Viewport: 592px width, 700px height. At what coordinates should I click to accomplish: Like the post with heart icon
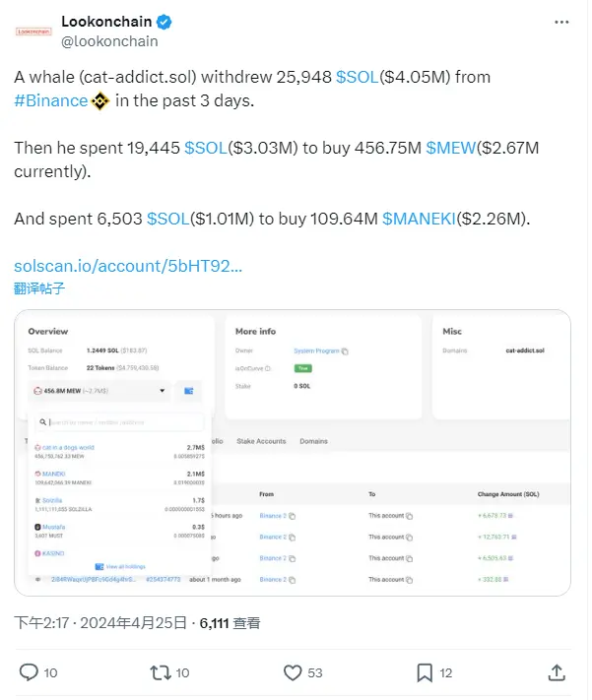292,672
